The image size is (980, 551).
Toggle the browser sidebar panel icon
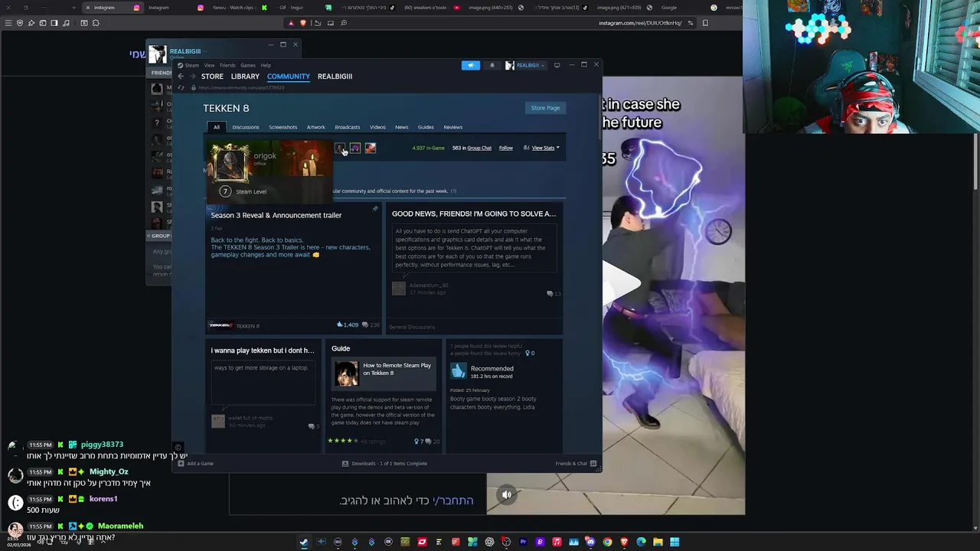pyautogui.click(x=54, y=23)
